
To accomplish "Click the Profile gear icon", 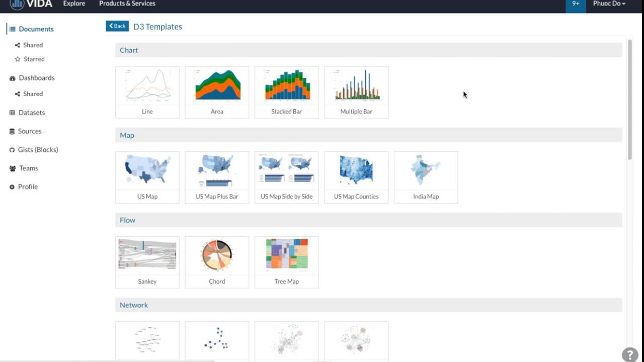I will click(x=13, y=187).
